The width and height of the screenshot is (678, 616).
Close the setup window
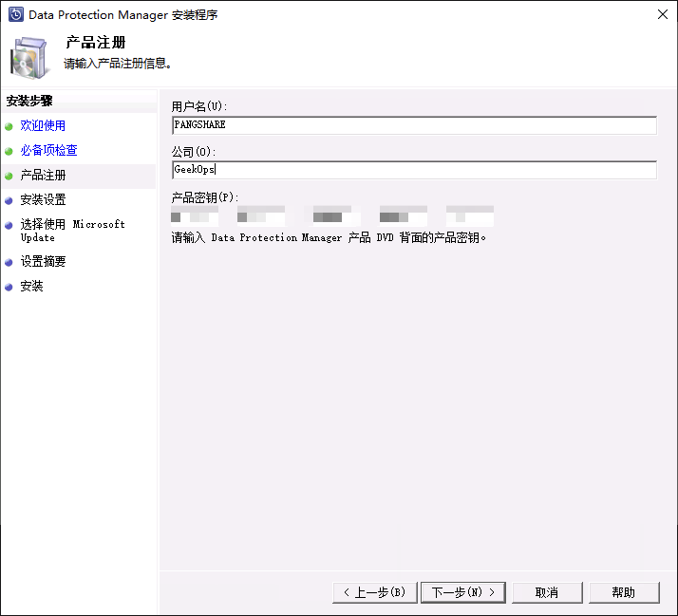tap(663, 14)
